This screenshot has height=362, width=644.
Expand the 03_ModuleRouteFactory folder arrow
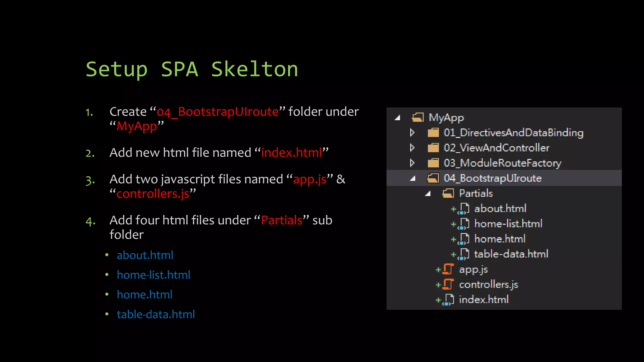click(x=412, y=163)
